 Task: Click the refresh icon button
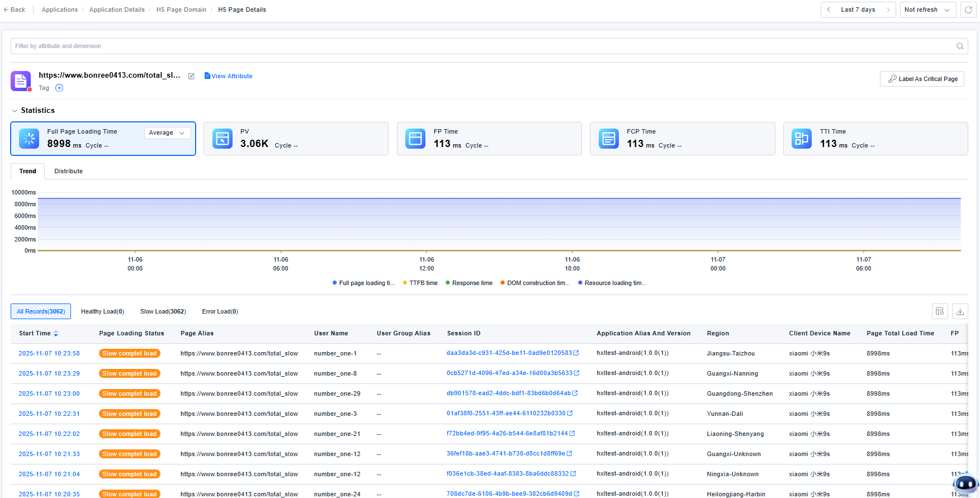coord(968,10)
